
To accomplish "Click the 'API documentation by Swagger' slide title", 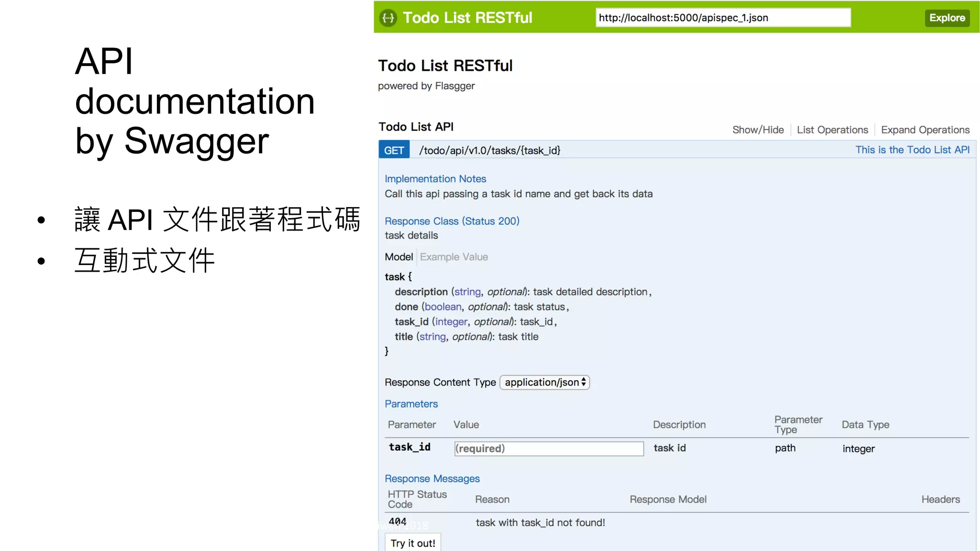I will 194,101.
